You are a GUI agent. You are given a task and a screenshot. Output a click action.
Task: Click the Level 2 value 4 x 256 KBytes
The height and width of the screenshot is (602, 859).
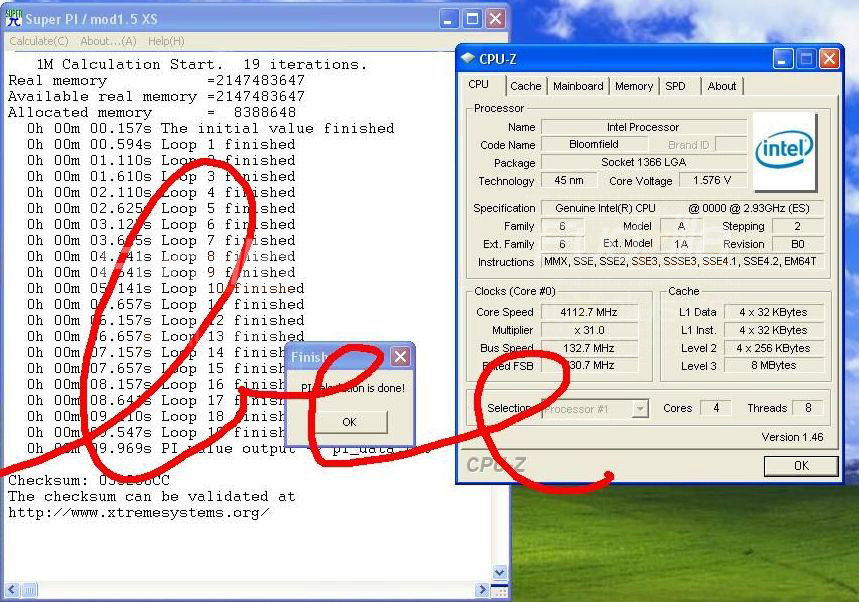click(x=774, y=348)
